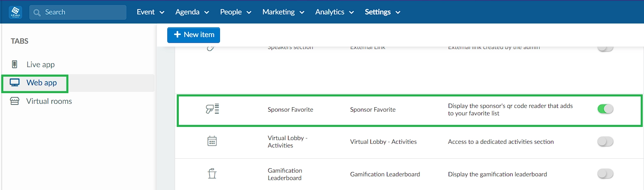The height and width of the screenshot is (190, 644).
Task: Enable the Virtual Lobby - Activities toggle
Action: pos(605,142)
